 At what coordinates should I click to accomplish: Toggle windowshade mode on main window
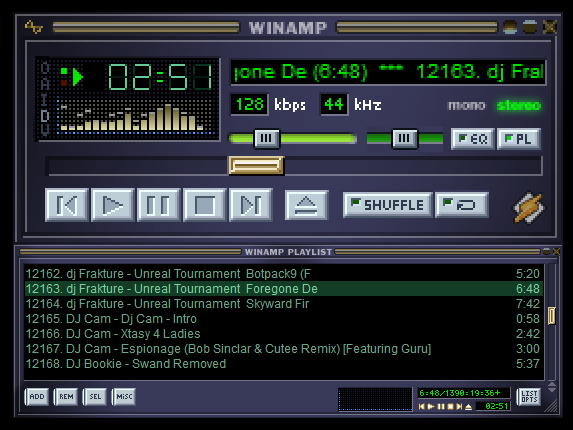[530, 27]
